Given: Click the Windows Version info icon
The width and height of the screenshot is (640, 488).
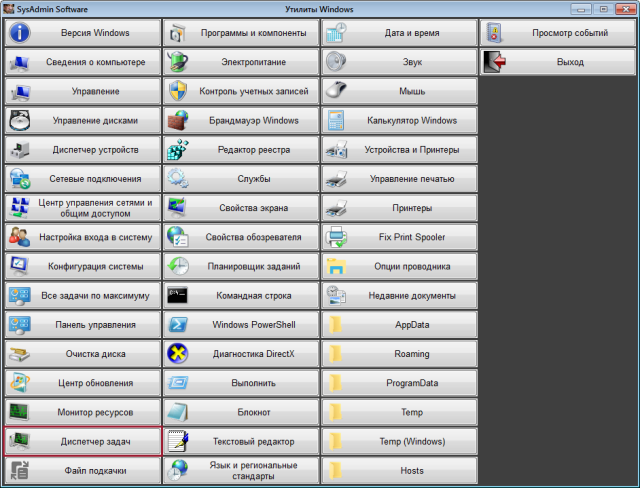Looking at the screenshot, I should pyautogui.click(x=19, y=33).
